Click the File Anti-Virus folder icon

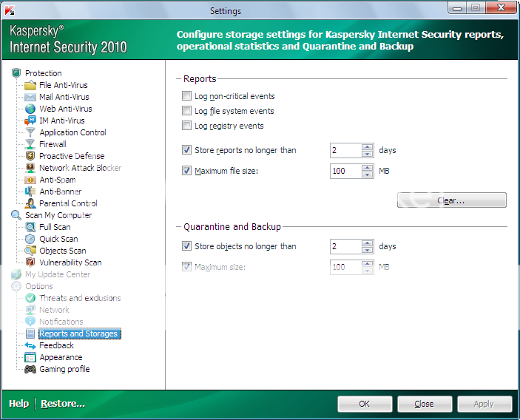tap(30, 85)
